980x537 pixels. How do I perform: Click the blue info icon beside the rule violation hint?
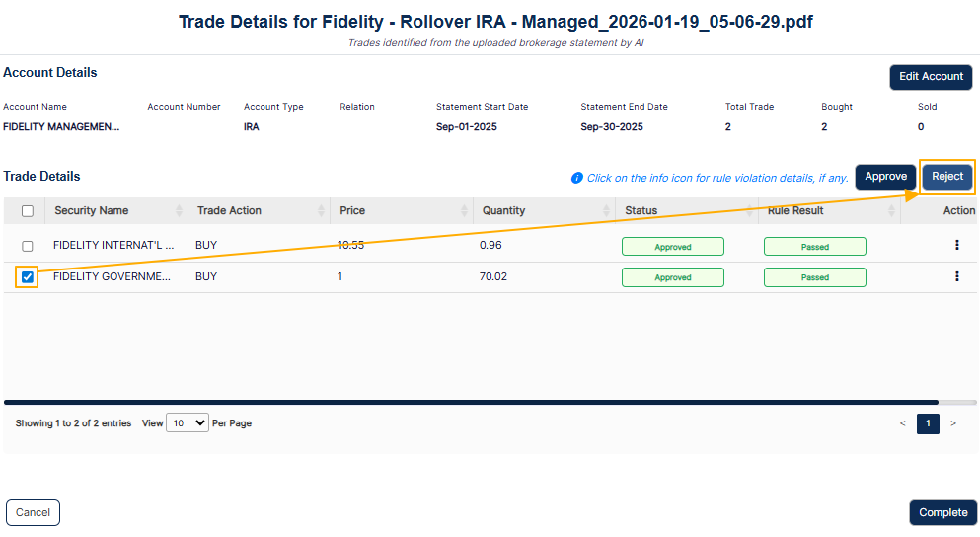pyautogui.click(x=577, y=178)
